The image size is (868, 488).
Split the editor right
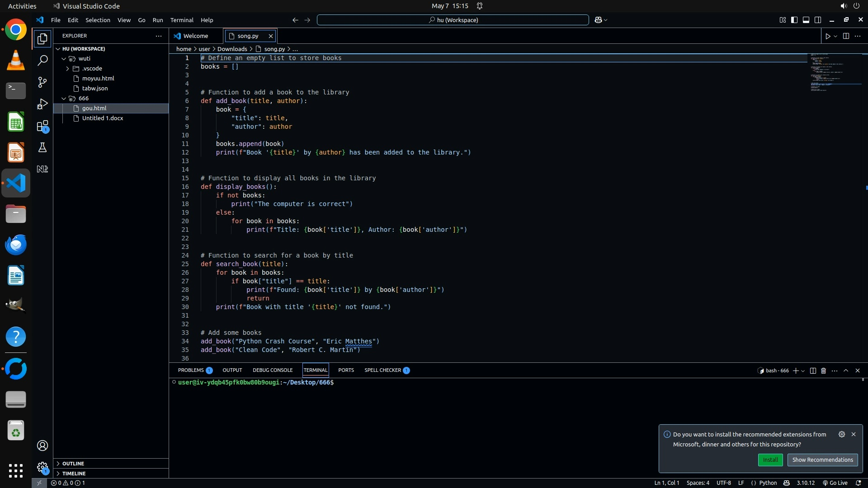[x=846, y=36]
